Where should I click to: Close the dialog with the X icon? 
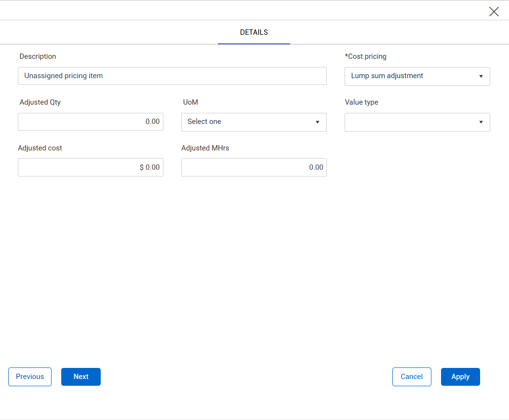click(x=494, y=12)
